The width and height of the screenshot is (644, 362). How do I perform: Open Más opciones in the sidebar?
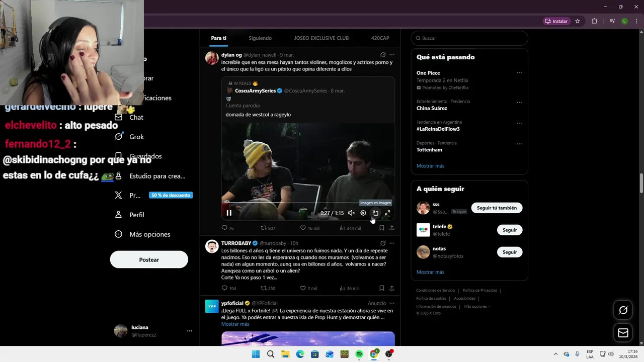(x=142, y=234)
